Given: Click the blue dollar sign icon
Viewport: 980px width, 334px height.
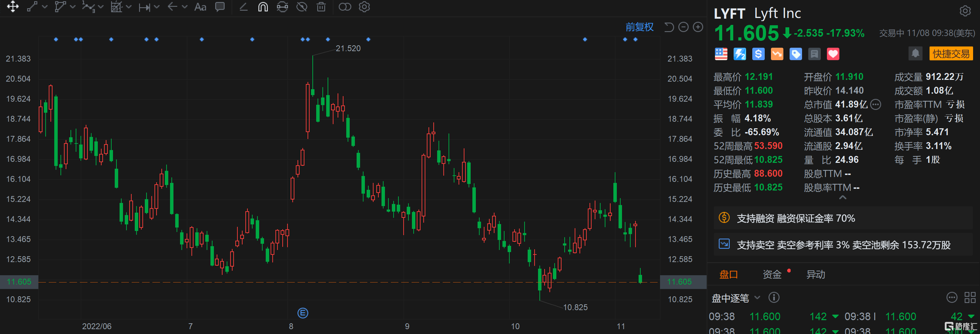Looking at the screenshot, I should 758,54.
